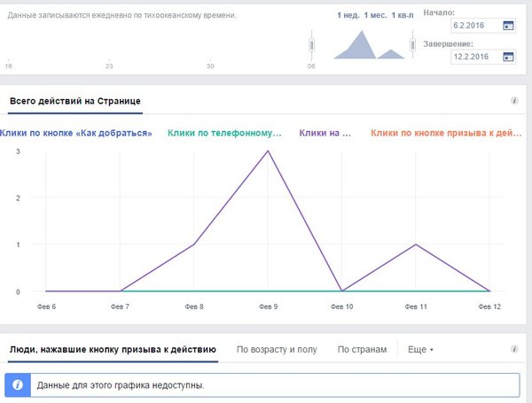Open the calendar picker for Завершение date
The image size is (532, 403).
tap(508, 57)
